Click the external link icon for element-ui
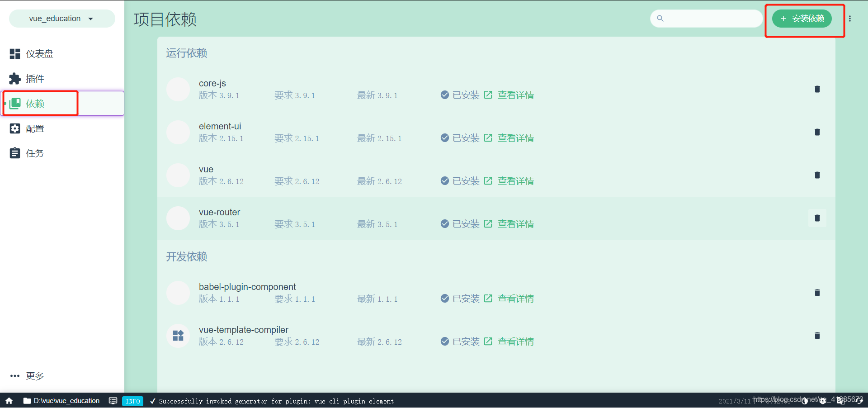 pyautogui.click(x=488, y=138)
